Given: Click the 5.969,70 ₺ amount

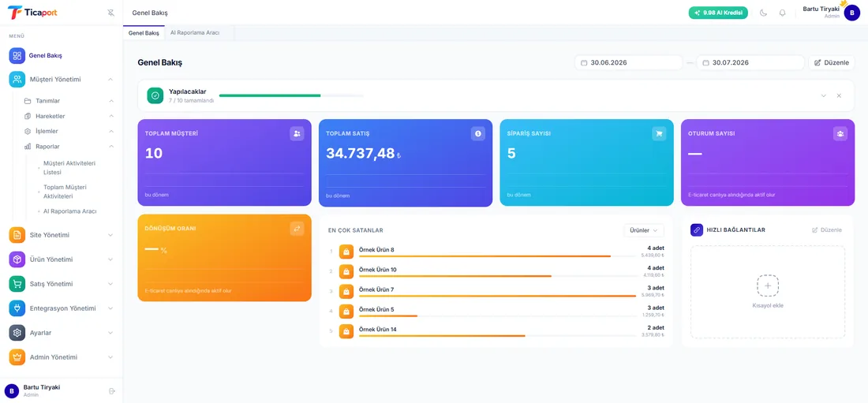Looking at the screenshot, I should point(653,295).
